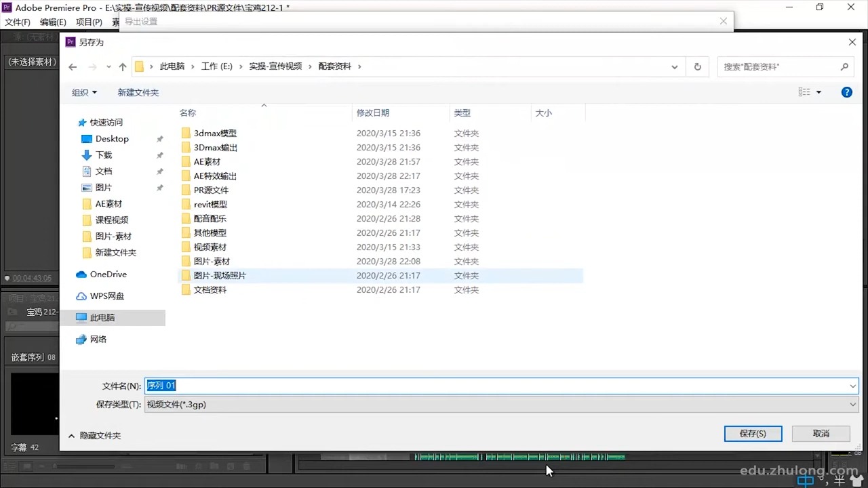
Task: Click the Forward navigation arrow
Action: click(93, 66)
